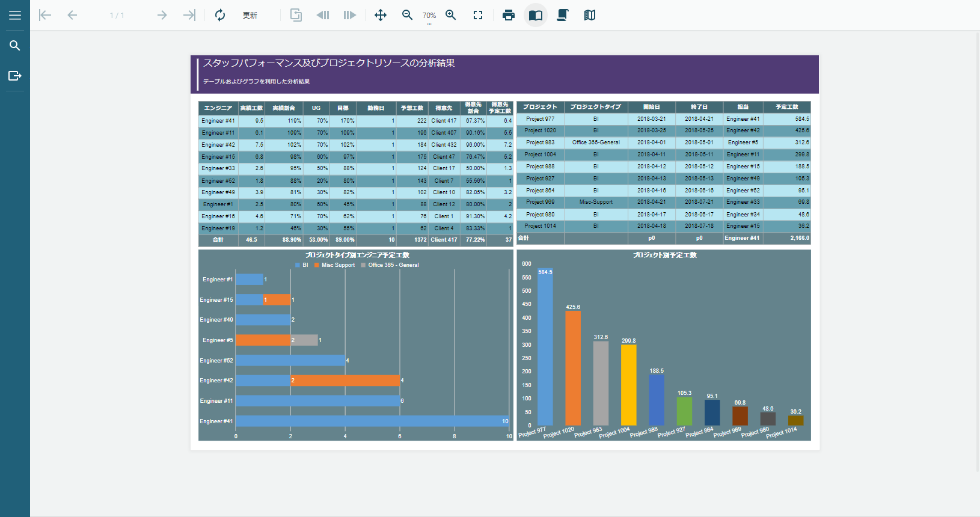Viewport: 980px width, 517px height.
Task: Click the yellow Project 1004 column bar
Action: click(x=629, y=385)
